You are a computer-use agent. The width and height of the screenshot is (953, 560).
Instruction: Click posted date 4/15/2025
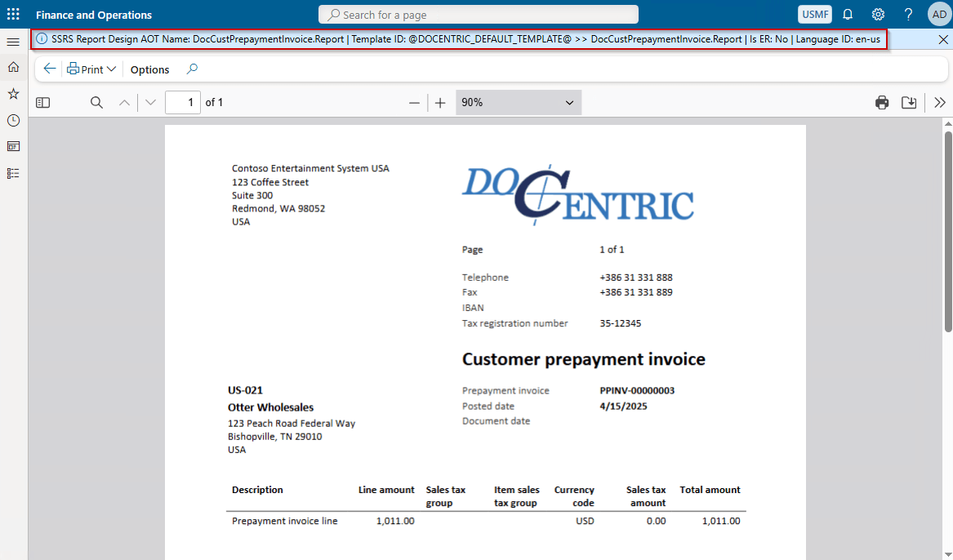click(x=624, y=407)
